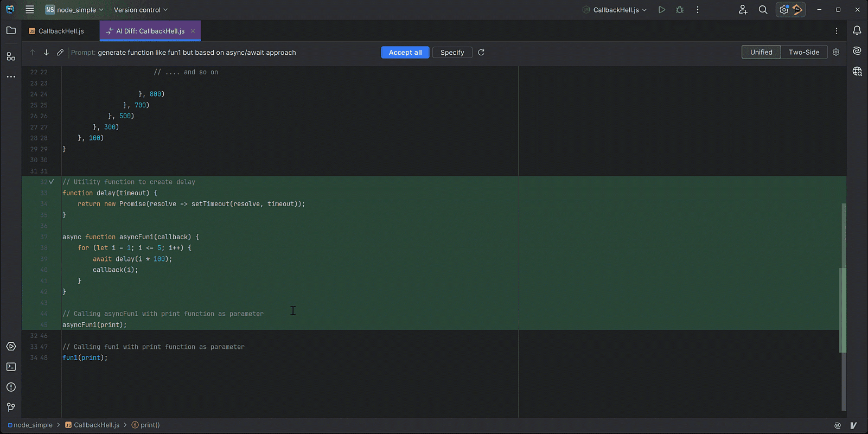
Task: Debug CallbackHell.js with bug icon
Action: (x=680, y=10)
